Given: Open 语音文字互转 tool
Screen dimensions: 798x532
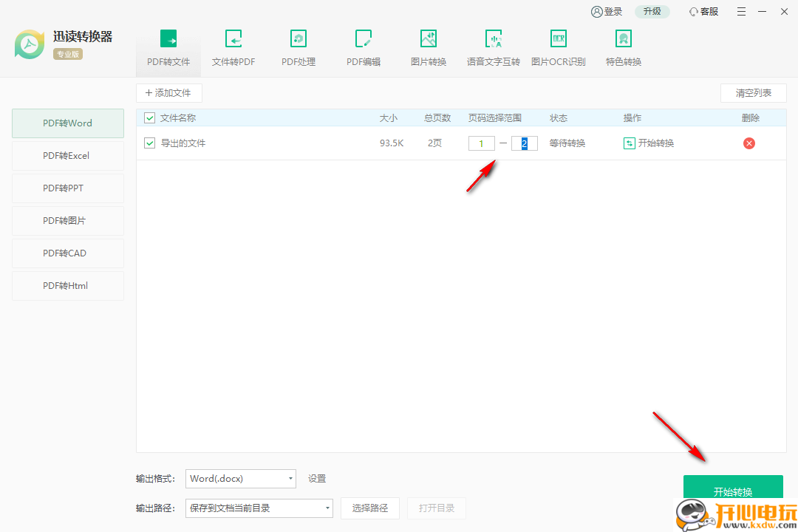Looking at the screenshot, I should (x=493, y=47).
